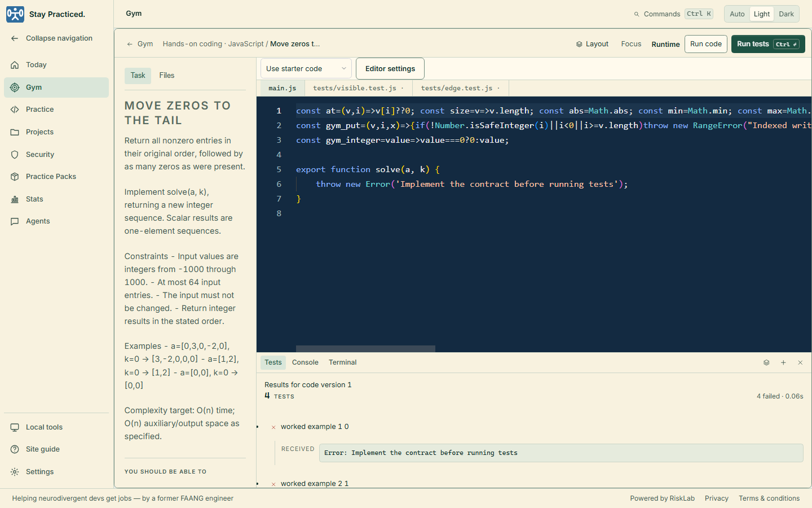Expand the worked example 2 1 test

315,484
